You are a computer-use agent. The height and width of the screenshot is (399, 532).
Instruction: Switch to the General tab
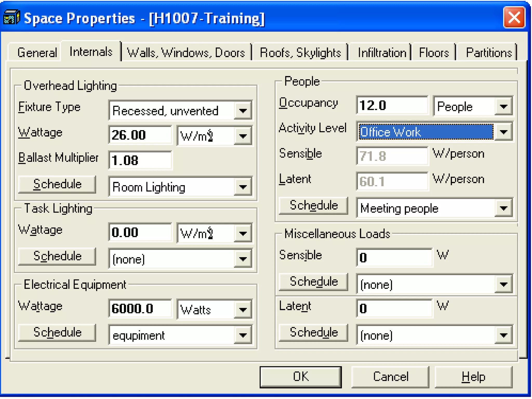[x=37, y=53]
